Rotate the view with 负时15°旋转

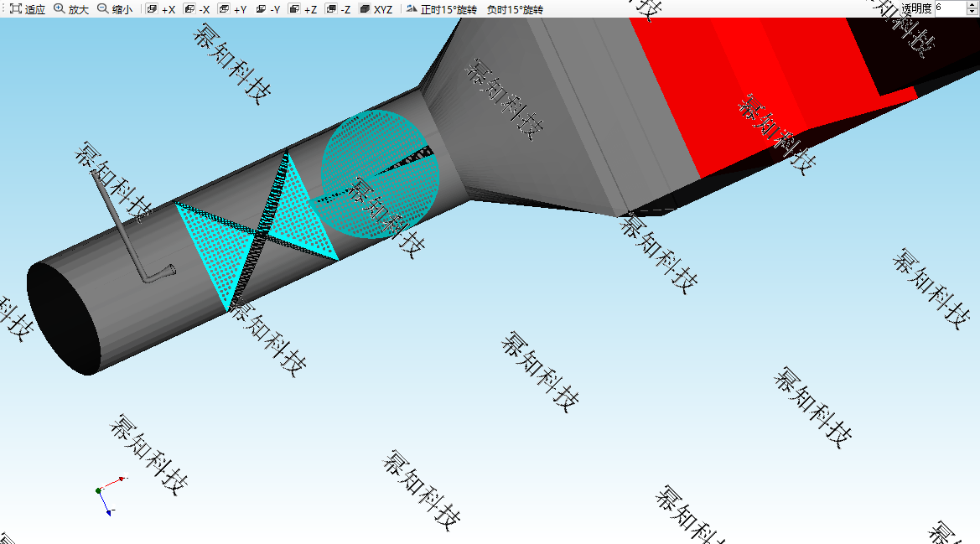coord(515,8)
